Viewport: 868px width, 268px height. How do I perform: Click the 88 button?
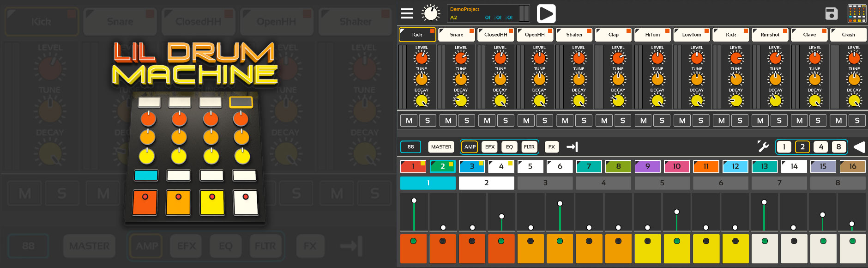point(411,147)
